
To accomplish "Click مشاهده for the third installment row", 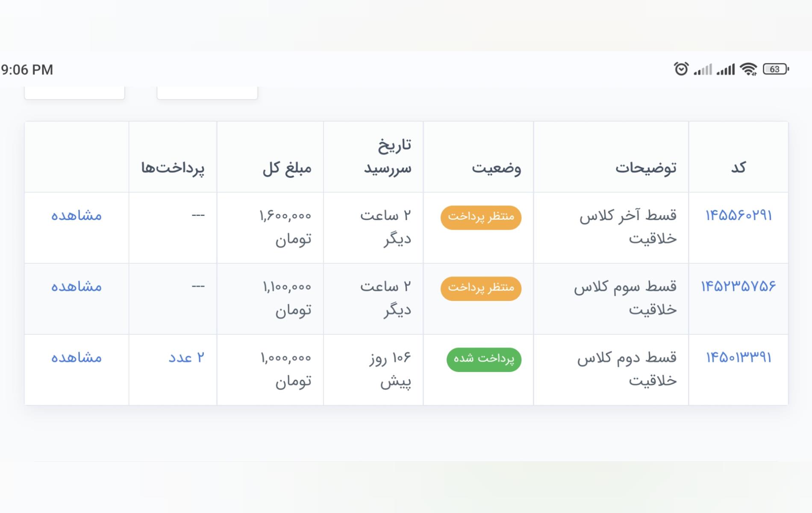I will (76, 286).
